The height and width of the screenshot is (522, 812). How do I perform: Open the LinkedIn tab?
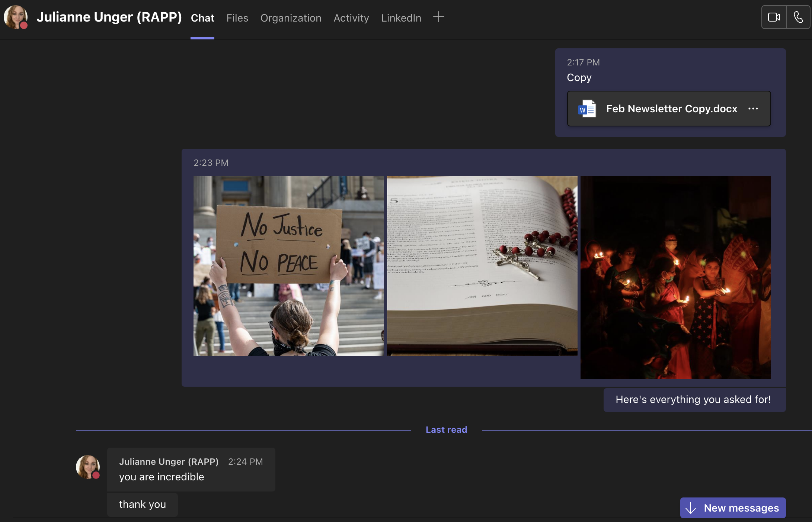pyautogui.click(x=401, y=18)
